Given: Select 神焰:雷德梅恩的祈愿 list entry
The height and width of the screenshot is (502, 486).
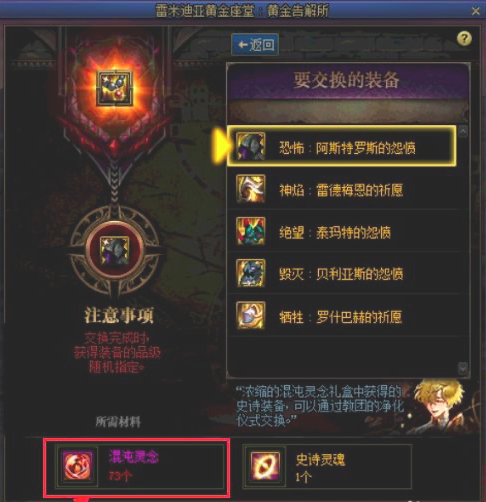Looking at the screenshot, I should pos(343,189).
